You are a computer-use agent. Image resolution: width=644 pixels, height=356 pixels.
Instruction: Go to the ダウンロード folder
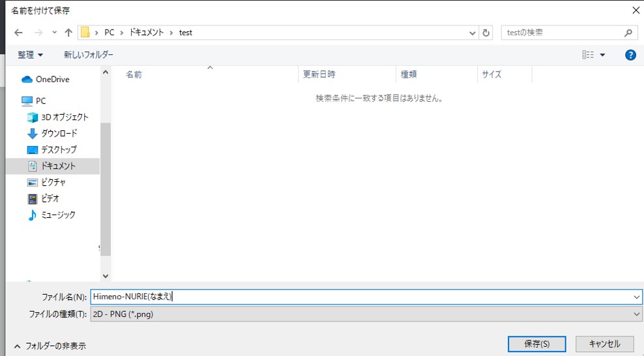coord(59,134)
